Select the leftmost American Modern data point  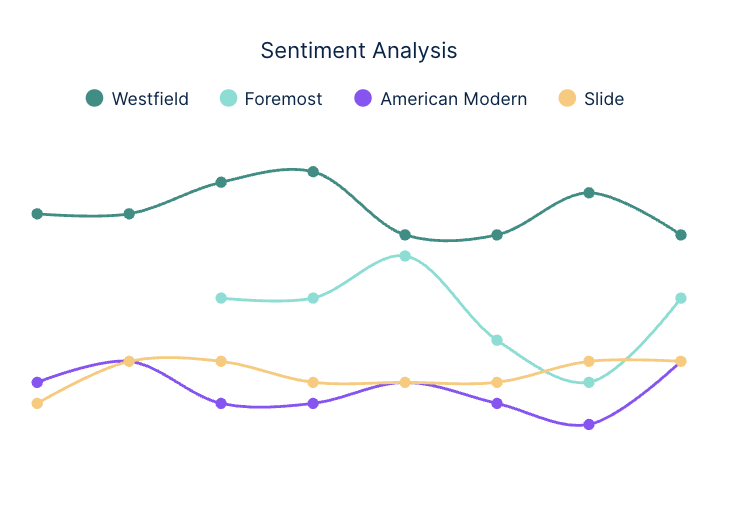(x=37, y=382)
